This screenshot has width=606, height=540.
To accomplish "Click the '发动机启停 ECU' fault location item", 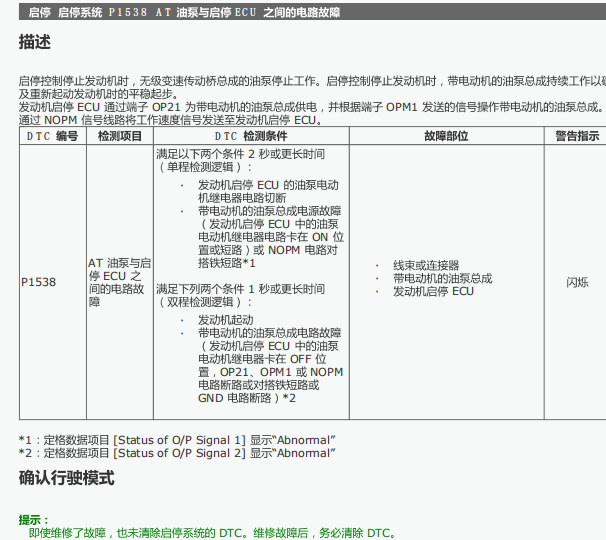I will (x=433, y=291).
